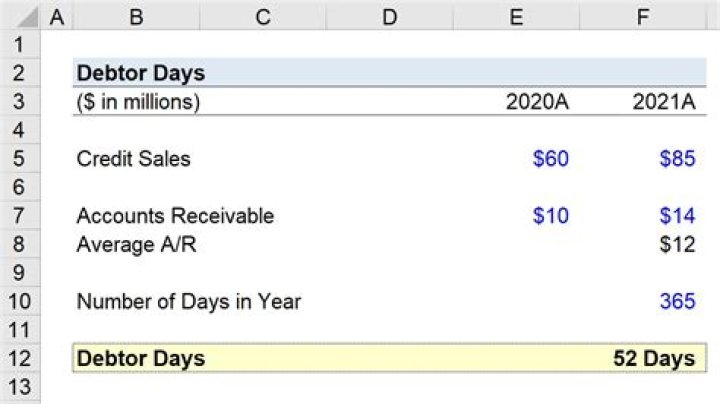Click the 2020A credit sales cell showing $60
720x404 pixels.
(x=550, y=159)
